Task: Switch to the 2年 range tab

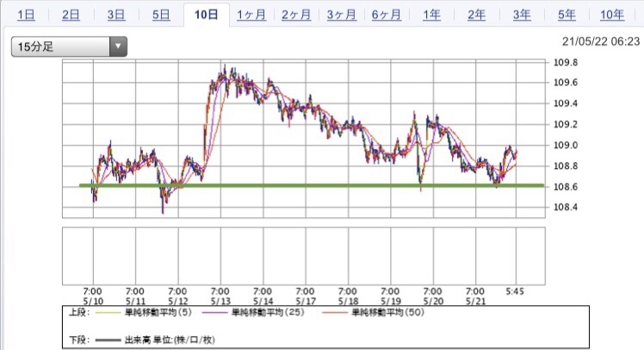Action: [x=476, y=15]
